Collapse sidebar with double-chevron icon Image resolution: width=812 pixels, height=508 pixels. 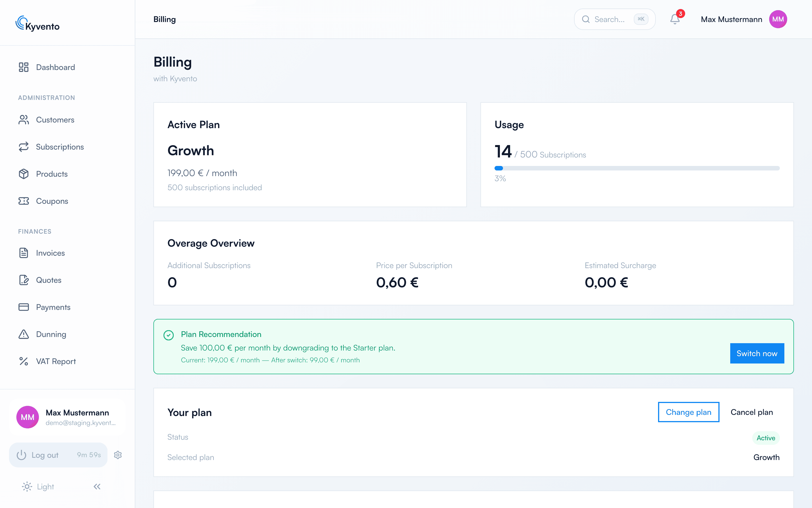click(x=97, y=487)
